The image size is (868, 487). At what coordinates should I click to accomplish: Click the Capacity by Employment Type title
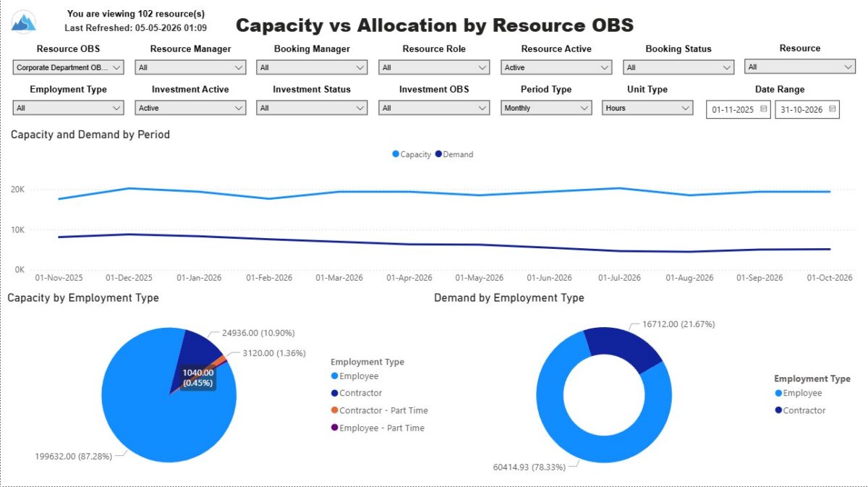pyautogui.click(x=85, y=297)
